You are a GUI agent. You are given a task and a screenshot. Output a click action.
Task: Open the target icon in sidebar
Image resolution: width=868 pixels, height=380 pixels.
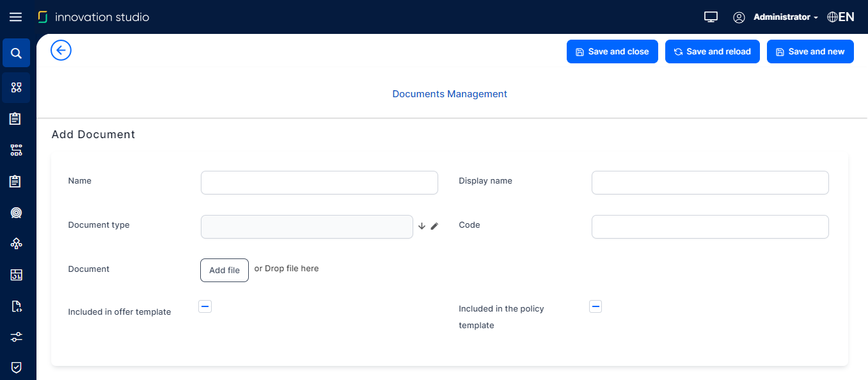click(17, 212)
